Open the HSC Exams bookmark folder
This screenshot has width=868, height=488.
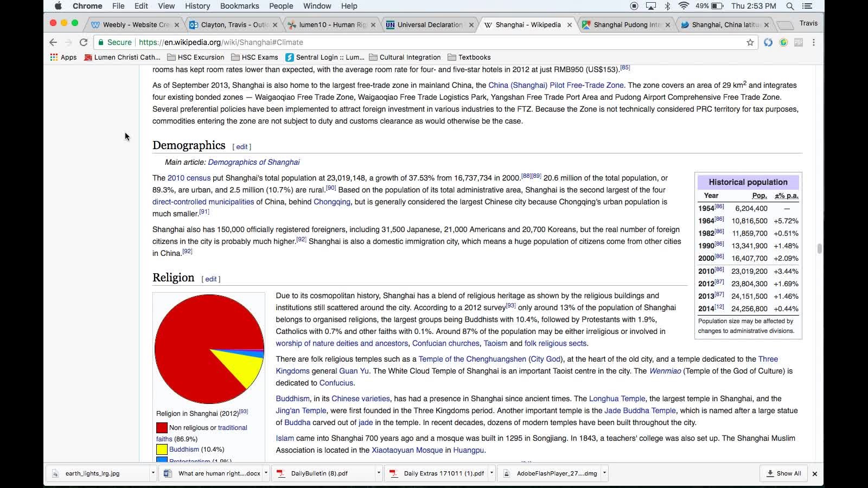[254, 57]
